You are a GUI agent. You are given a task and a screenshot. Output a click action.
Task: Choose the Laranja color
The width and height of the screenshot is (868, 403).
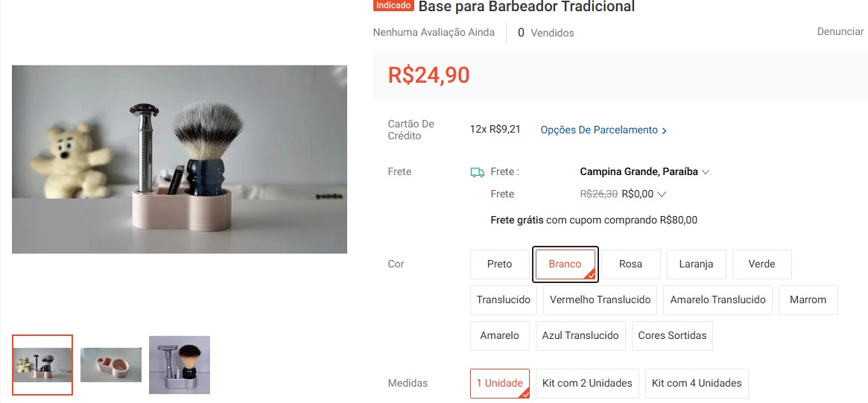(x=697, y=264)
